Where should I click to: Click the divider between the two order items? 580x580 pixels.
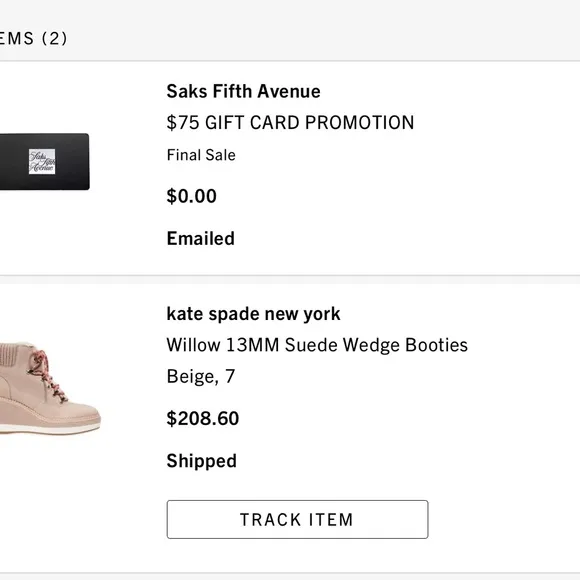point(290,280)
